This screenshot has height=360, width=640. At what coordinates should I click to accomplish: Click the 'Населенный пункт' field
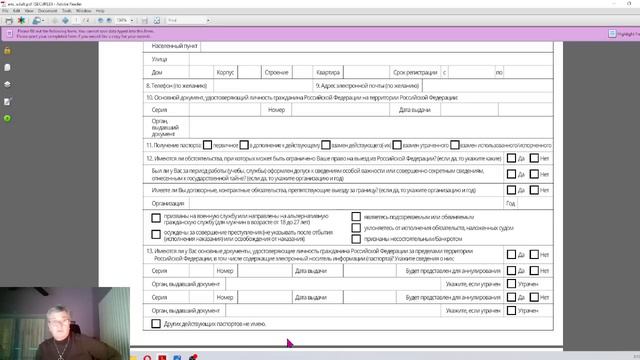click(377, 46)
